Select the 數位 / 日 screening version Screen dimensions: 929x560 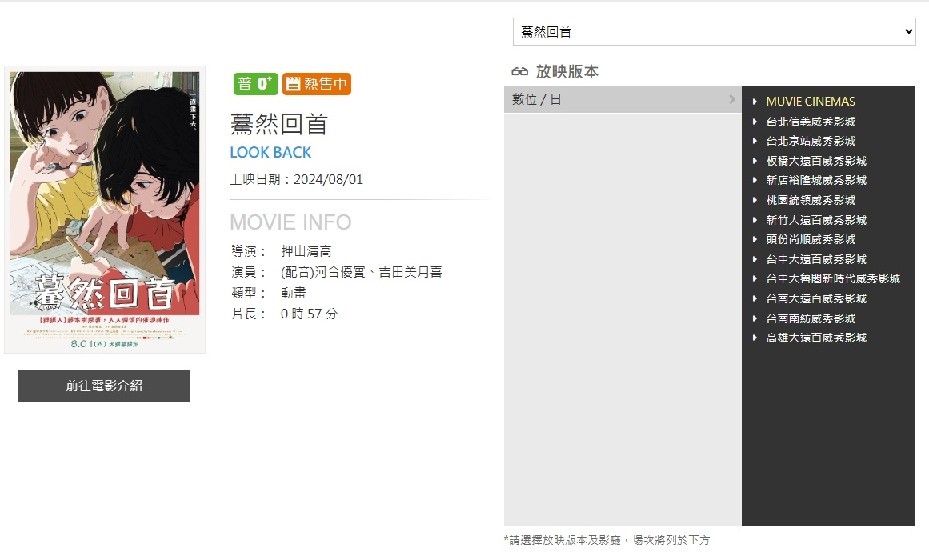pyautogui.click(x=623, y=99)
